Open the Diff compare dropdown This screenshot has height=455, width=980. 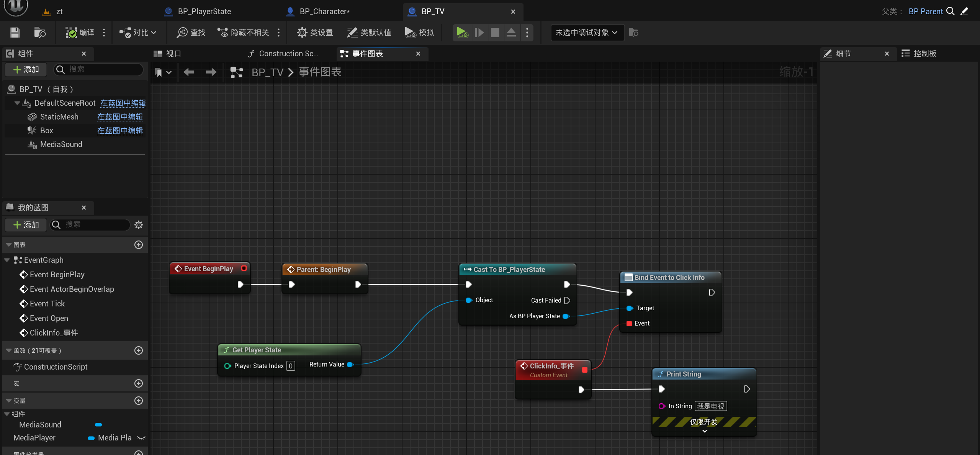(x=138, y=33)
